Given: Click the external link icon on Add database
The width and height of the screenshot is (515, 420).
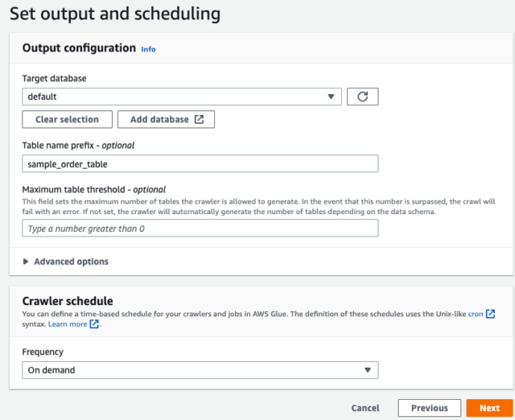Looking at the screenshot, I should (x=199, y=119).
